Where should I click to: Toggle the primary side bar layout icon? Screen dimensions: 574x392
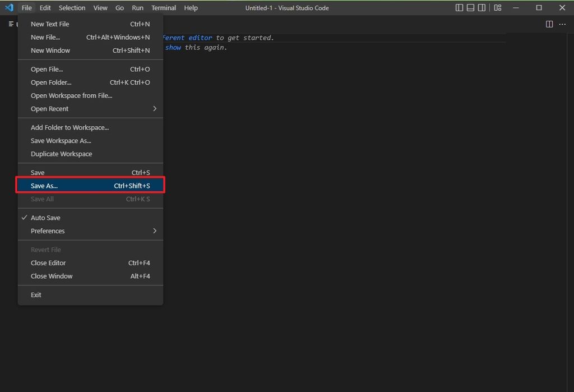tap(459, 7)
